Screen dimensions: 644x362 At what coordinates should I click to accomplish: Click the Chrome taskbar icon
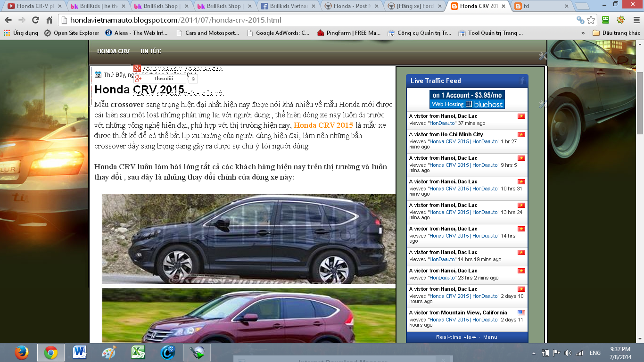pyautogui.click(x=51, y=353)
